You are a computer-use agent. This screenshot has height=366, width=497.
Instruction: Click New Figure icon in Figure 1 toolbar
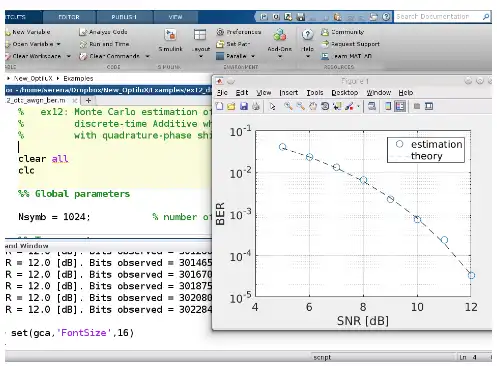click(x=219, y=106)
